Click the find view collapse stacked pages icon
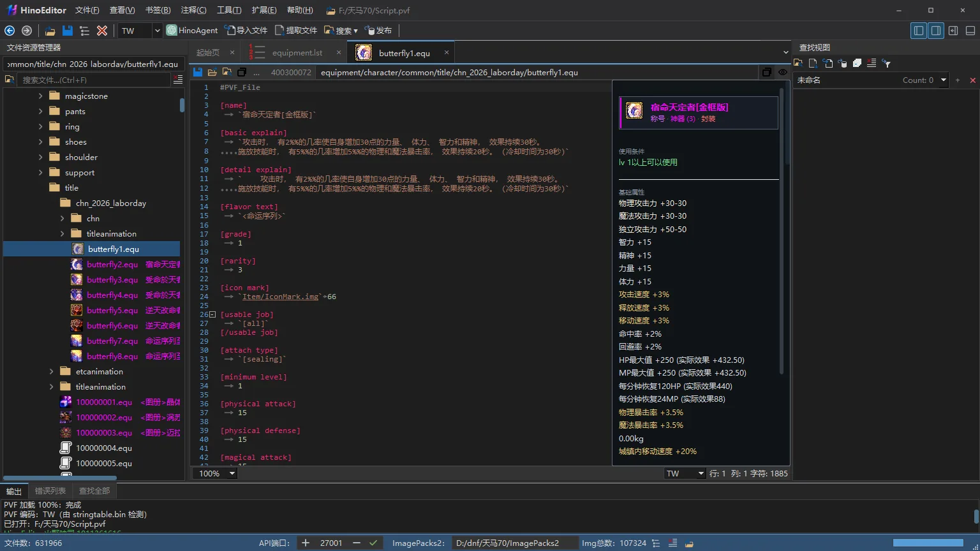Image resolution: width=980 pixels, height=551 pixels. [x=857, y=63]
